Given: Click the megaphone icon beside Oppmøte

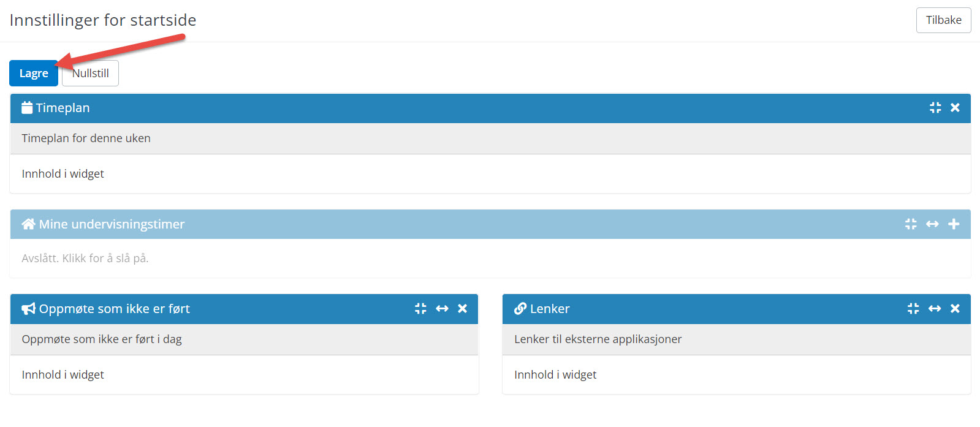Looking at the screenshot, I should pyautogui.click(x=28, y=309).
